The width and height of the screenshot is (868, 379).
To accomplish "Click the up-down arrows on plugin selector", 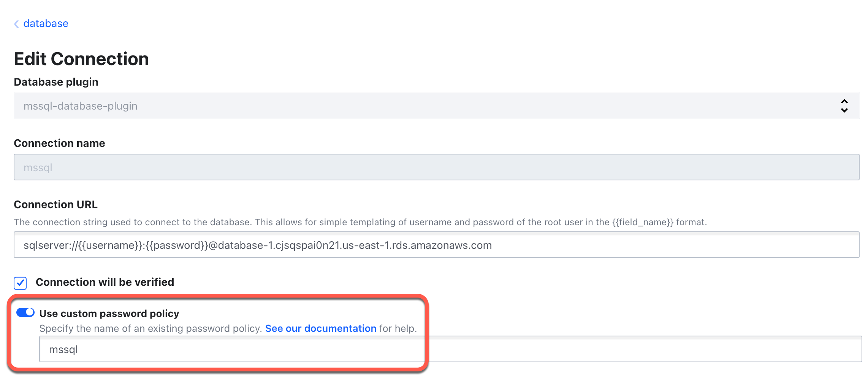I will 844,106.
